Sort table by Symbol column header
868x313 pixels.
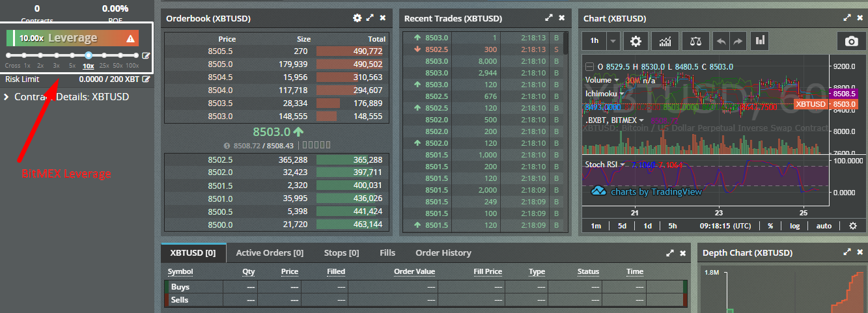180,271
